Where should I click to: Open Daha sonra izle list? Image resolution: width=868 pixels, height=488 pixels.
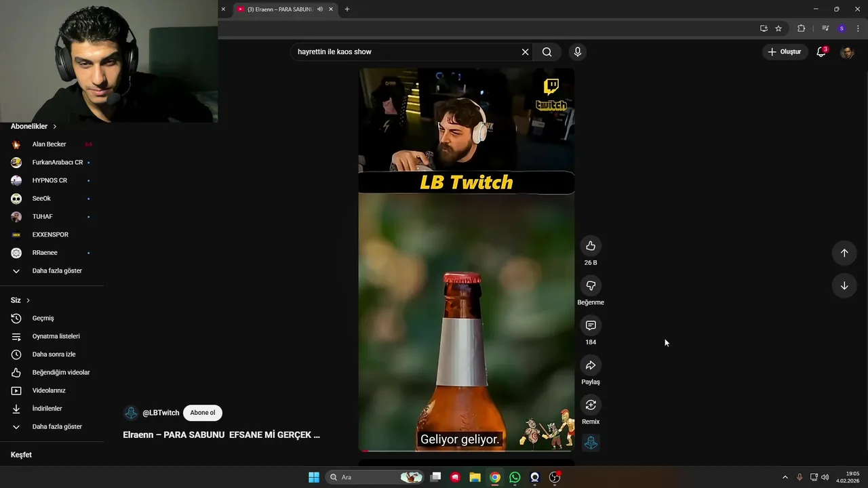click(x=53, y=354)
